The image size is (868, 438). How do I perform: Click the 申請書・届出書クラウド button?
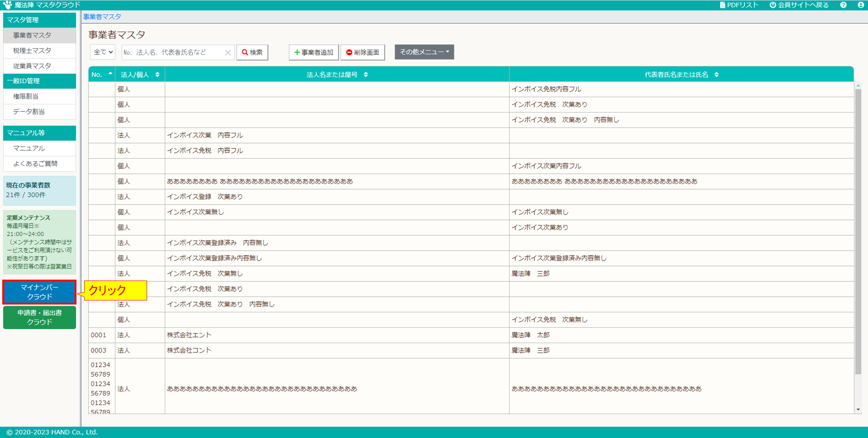39,317
